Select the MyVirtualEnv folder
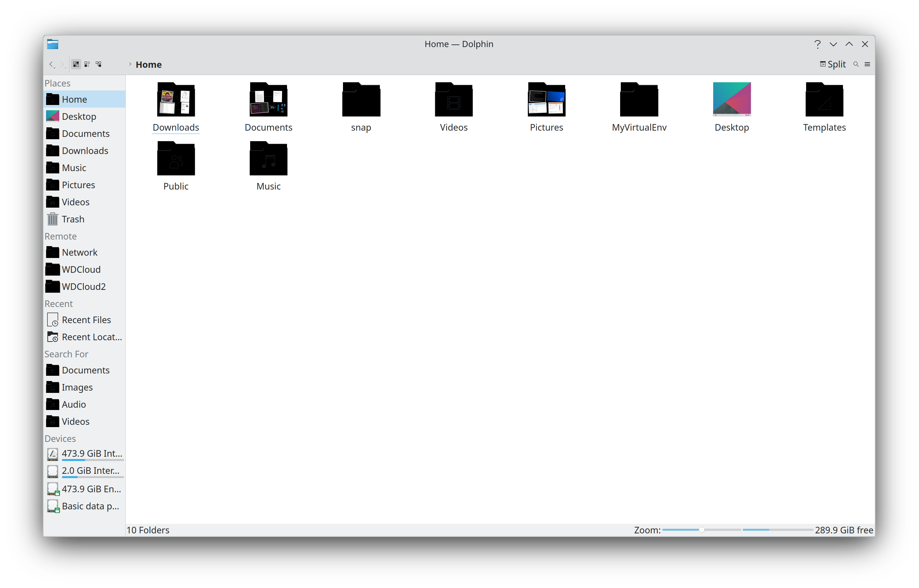The image size is (919, 588). (639, 107)
